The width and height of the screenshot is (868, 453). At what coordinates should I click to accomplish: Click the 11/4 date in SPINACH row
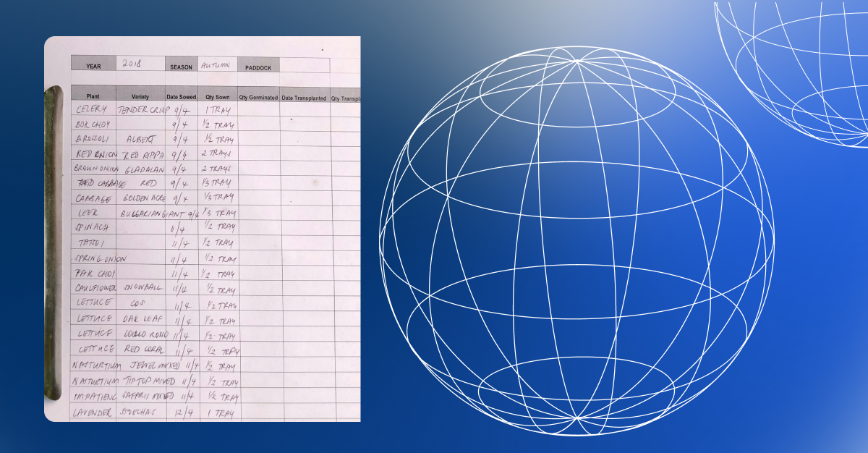coord(180,229)
